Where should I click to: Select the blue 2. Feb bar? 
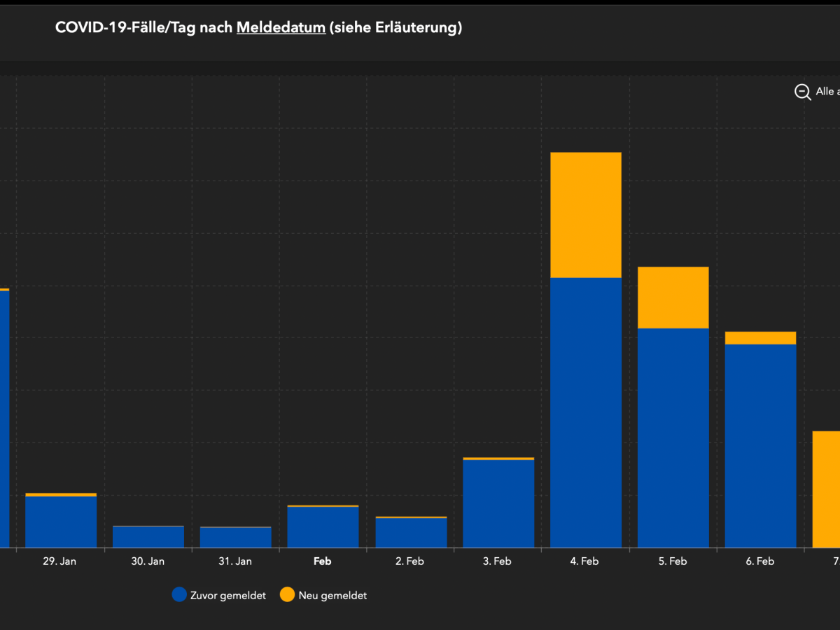[x=411, y=533]
